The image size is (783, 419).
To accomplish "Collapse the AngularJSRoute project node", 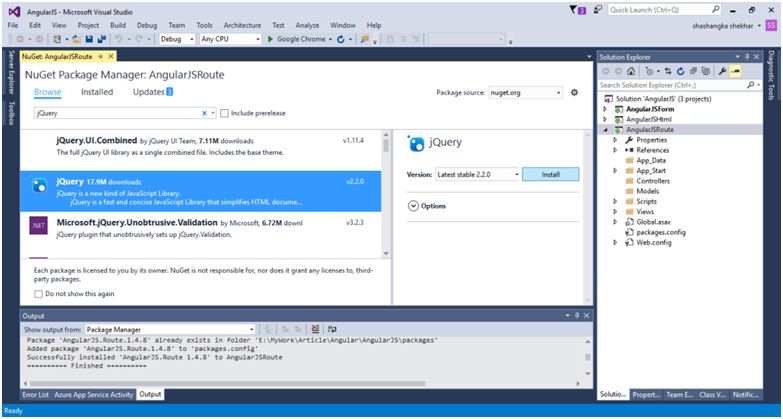I will pos(606,130).
